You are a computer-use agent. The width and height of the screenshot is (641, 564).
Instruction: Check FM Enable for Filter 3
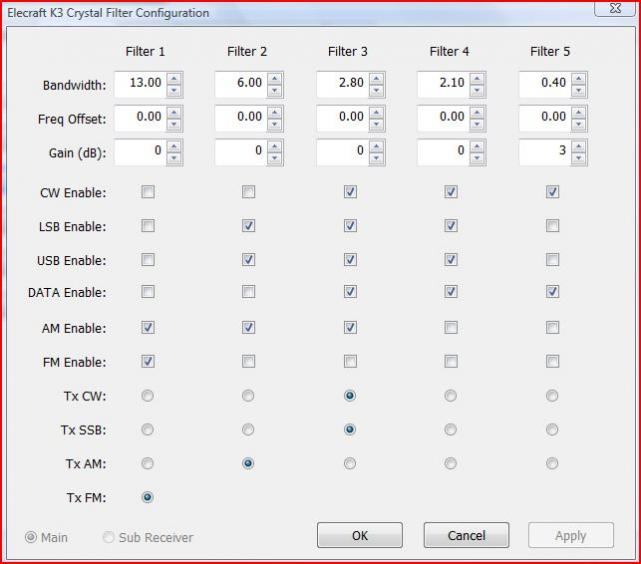tap(350, 361)
